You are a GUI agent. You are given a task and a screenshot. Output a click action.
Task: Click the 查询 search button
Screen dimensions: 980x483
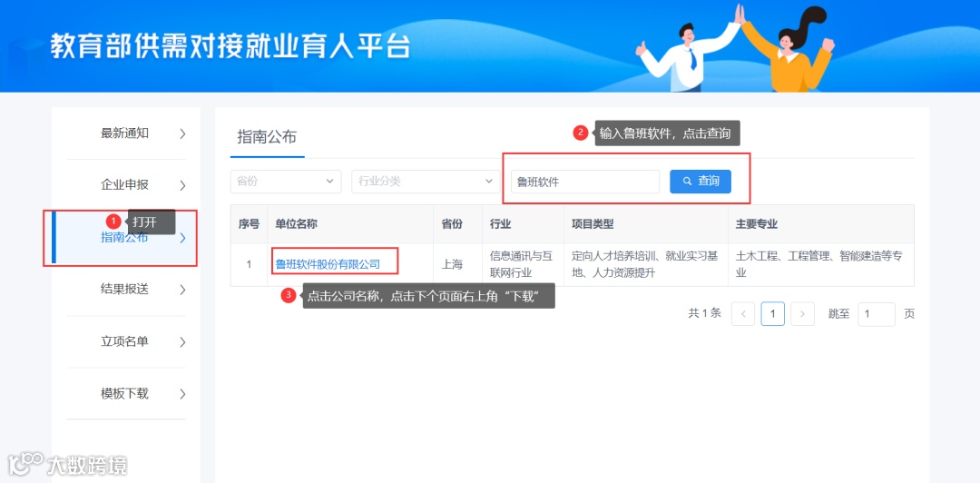pos(701,182)
